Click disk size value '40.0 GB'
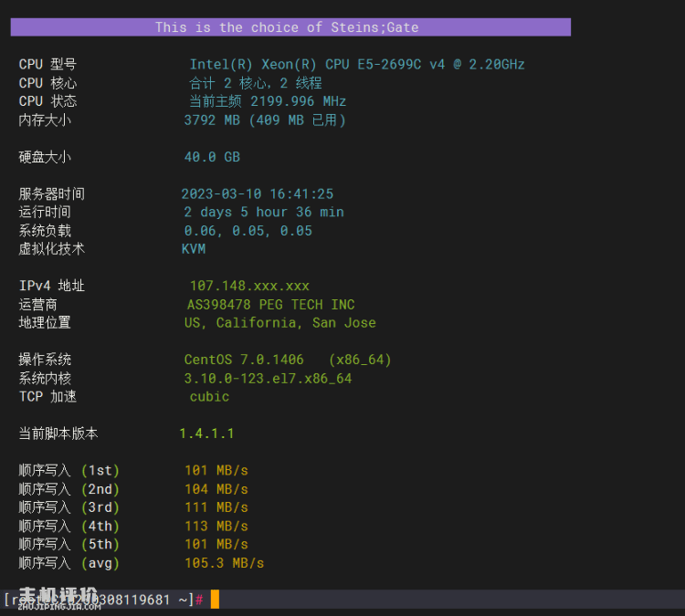This screenshot has width=685, height=616. point(212,157)
